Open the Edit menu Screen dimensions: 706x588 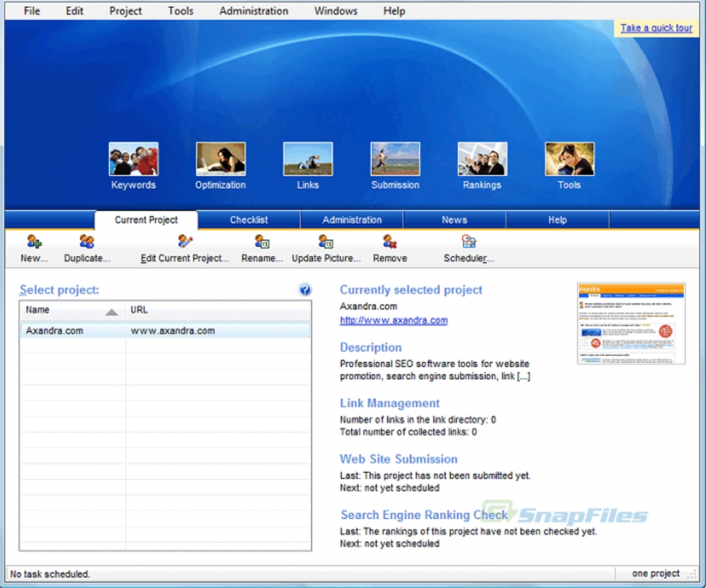74,11
